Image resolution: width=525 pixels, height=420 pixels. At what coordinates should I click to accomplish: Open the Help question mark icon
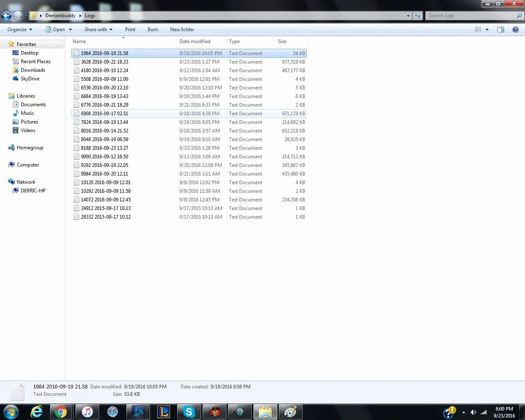coord(516,30)
